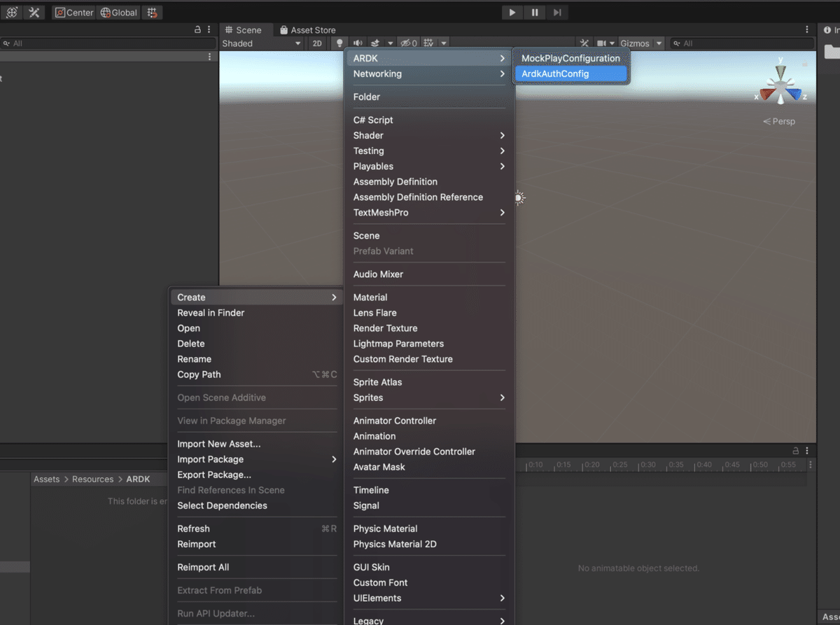Open Hierarchy panel options menu
Viewport: 840px width, 625px height.
209,30
